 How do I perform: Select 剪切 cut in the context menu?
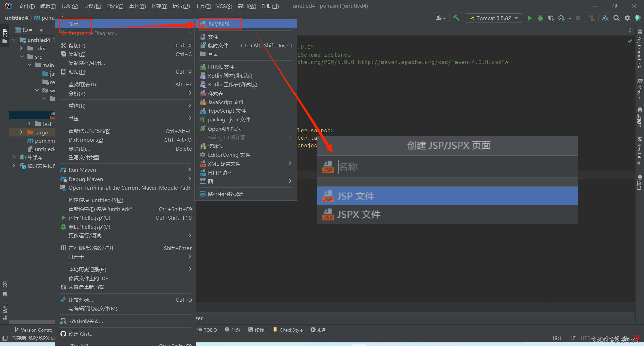125,45
